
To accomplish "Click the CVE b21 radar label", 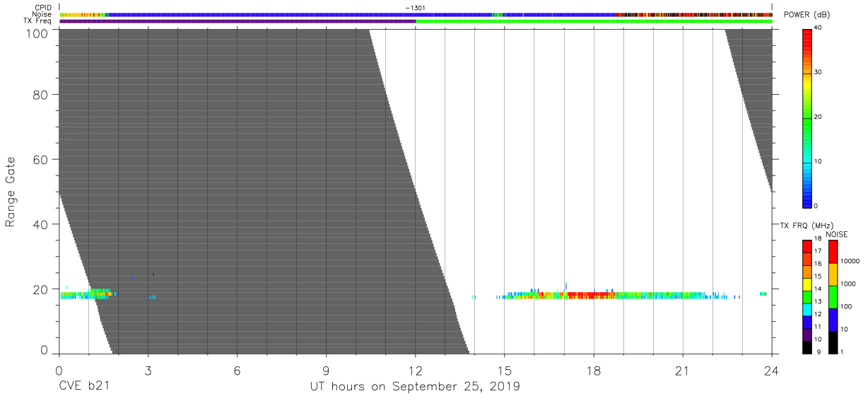I will click(x=83, y=387).
